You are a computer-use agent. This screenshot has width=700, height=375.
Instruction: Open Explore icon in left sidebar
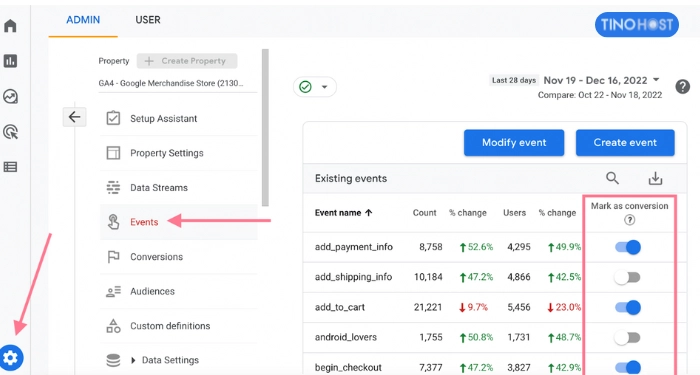(x=10, y=96)
